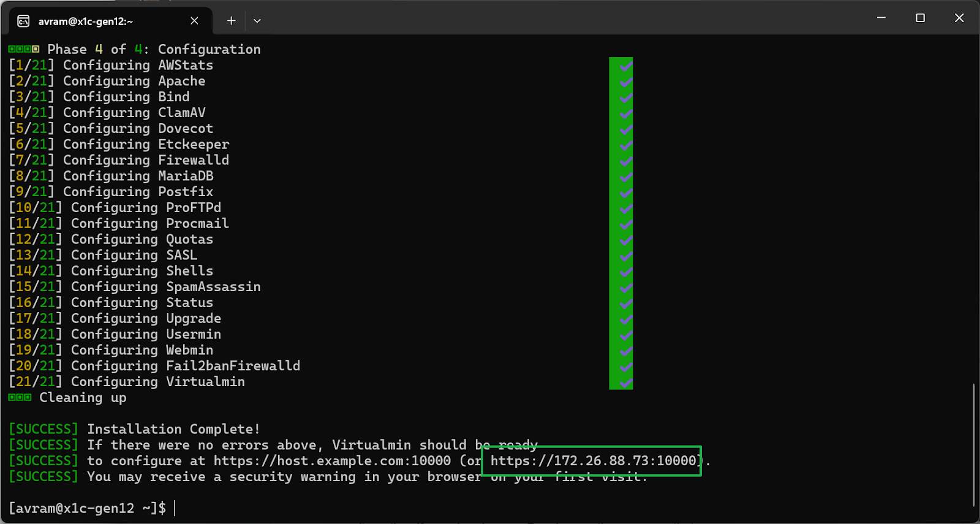The width and height of the screenshot is (980, 524).
Task: Click the checkmark beside Configuring MariaDB
Action: tap(625, 177)
